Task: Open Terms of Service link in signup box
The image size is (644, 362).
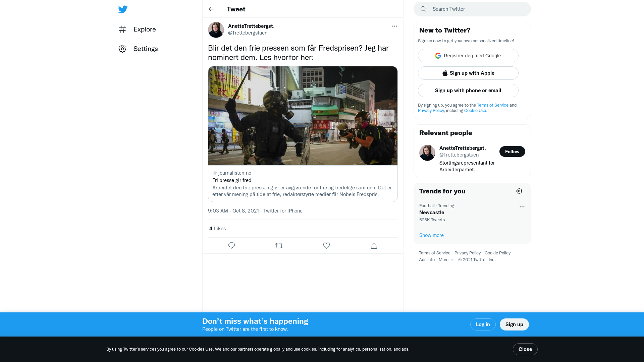Action: point(492,105)
